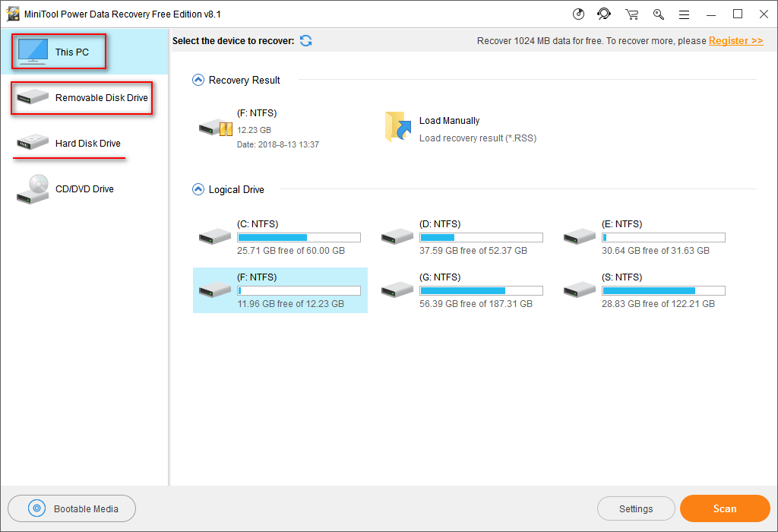Collapse the Recovery Result section
The width and height of the screenshot is (778, 532).
(198, 80)
